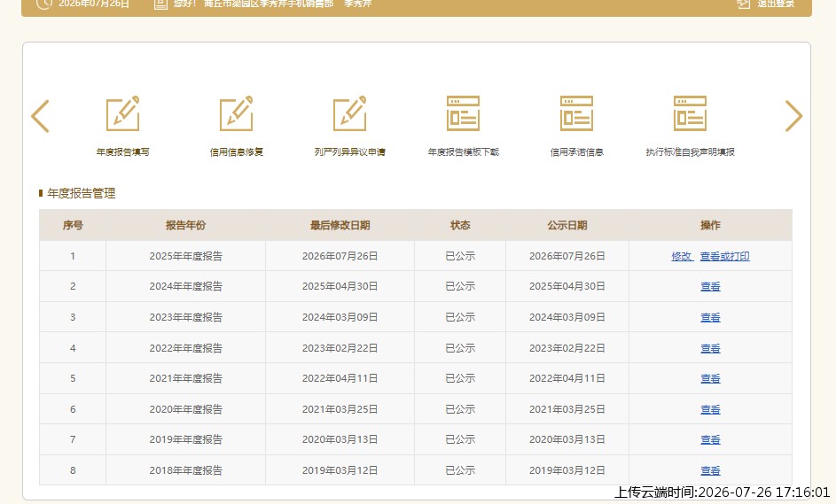Open the 执行标准自我声明填报 icon
This screenshot has width=836, height=504.
[690, 113]
